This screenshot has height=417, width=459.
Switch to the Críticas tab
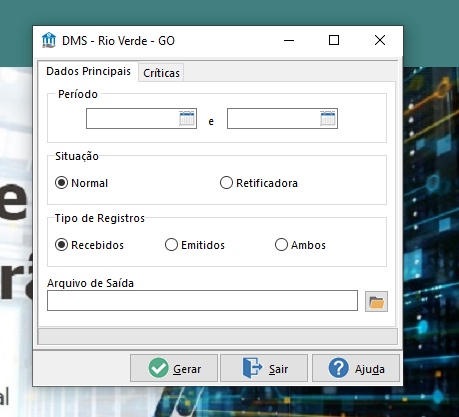[x=161, y=73]
